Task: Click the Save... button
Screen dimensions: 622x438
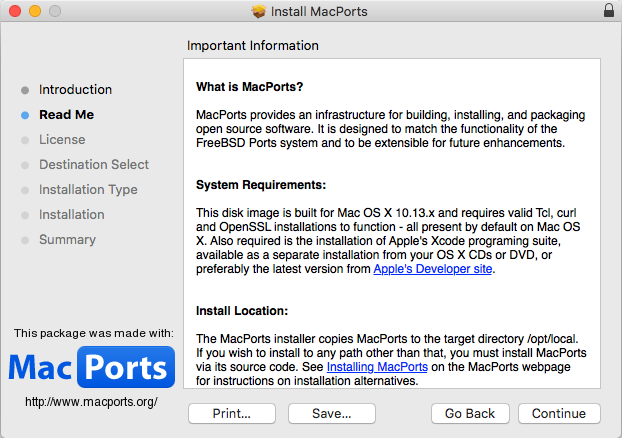Action: (331, 413)
